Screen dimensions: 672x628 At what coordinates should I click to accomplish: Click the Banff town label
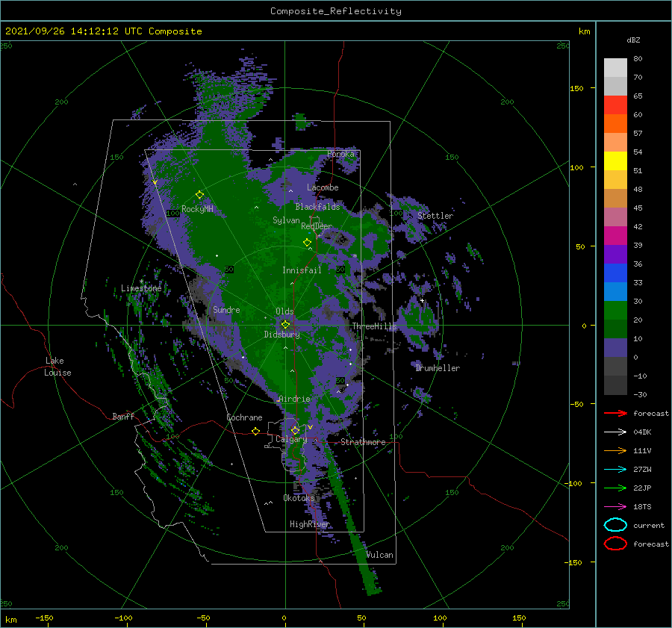123,416
